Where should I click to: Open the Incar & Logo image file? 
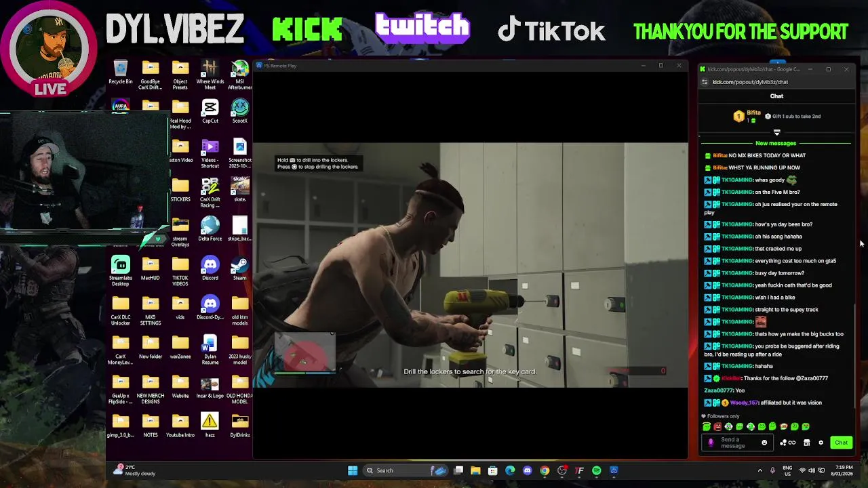coord(210,386)
